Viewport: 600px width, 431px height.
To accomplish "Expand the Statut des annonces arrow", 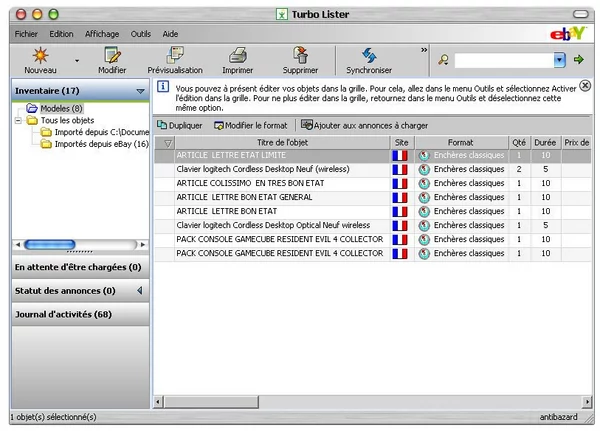I will 140,291.
